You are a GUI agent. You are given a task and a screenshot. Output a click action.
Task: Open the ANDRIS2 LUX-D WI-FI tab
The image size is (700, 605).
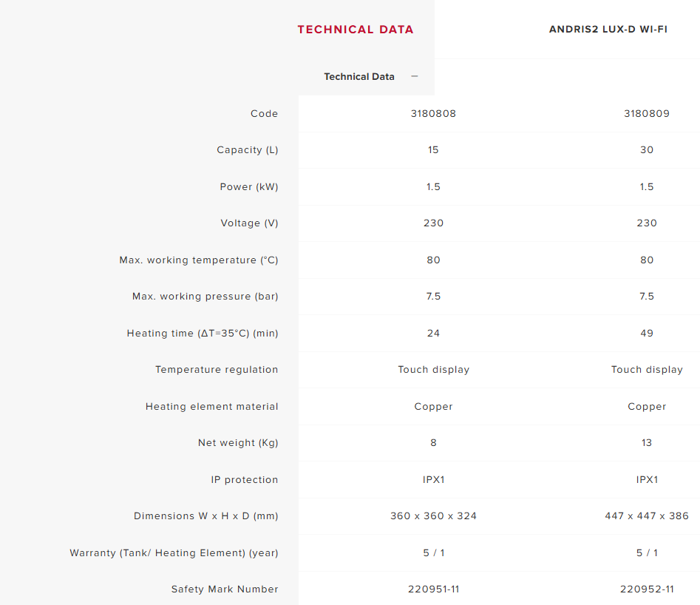(x=608, y=30)
